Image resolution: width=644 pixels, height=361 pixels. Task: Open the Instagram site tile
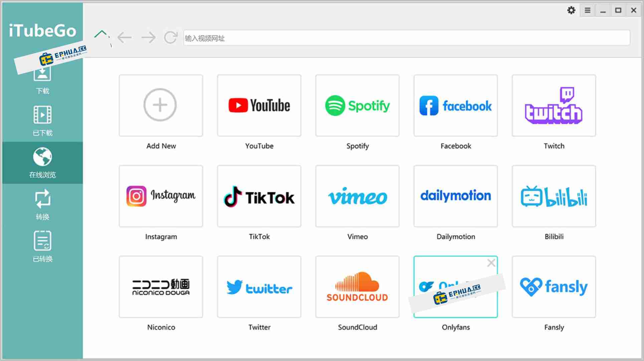point(161,196)
